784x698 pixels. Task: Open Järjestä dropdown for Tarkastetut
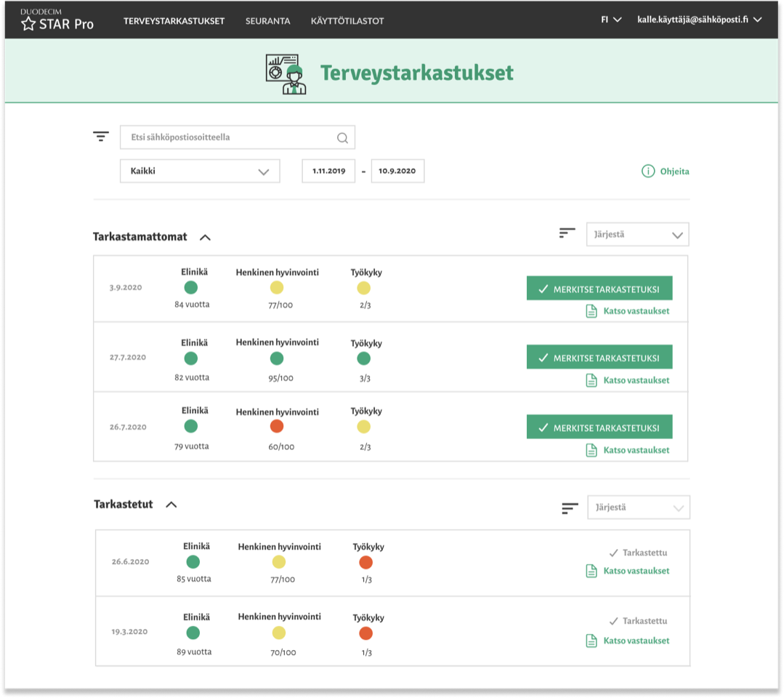tap(639, 508)
